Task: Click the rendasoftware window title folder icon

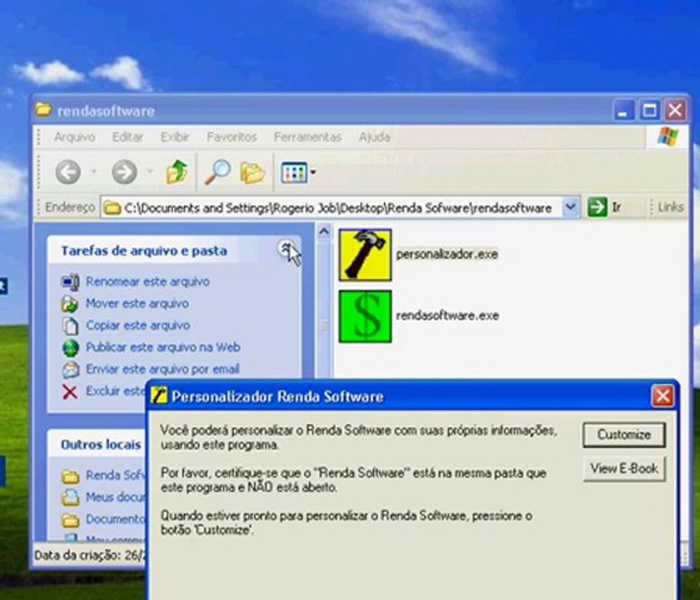Action: pos(43,109)
